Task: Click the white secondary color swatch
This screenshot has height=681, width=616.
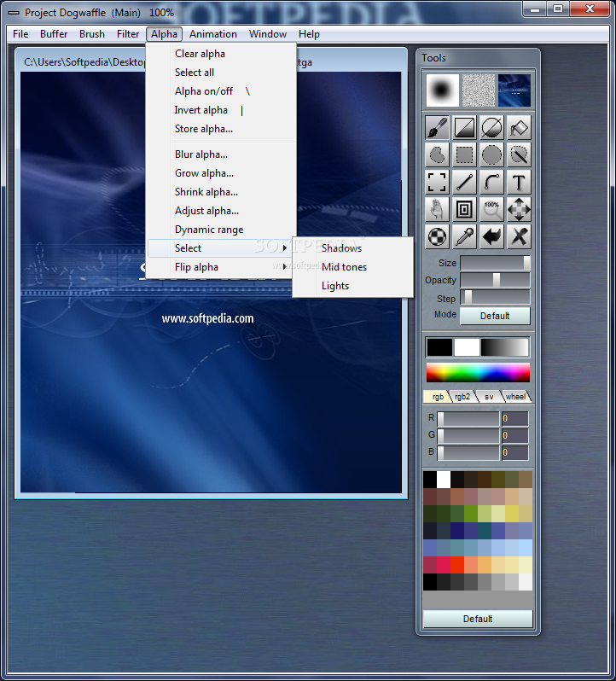Action: click(467, 347)
